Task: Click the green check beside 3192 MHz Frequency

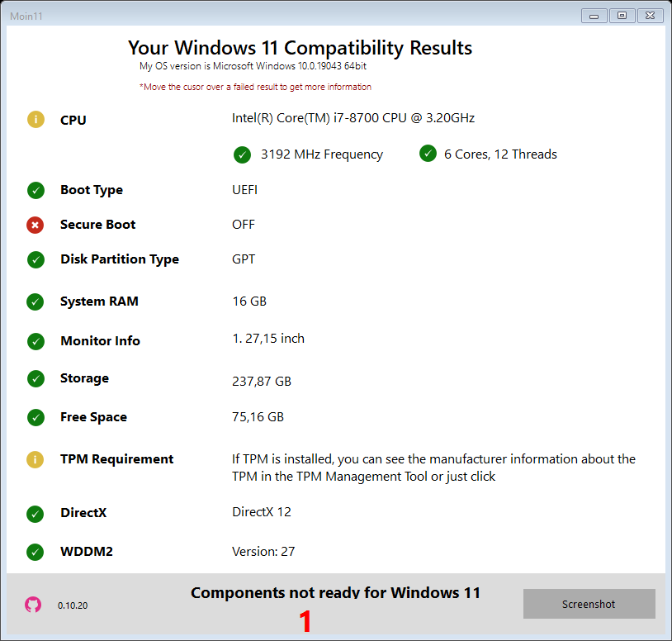Action: (x=242, y=154)
